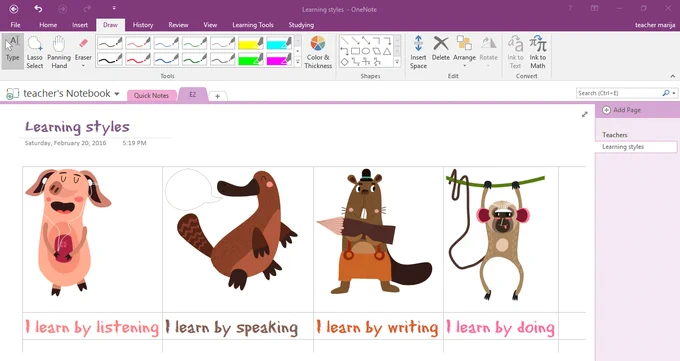Open the Arrange dropdown

[464, 66]
